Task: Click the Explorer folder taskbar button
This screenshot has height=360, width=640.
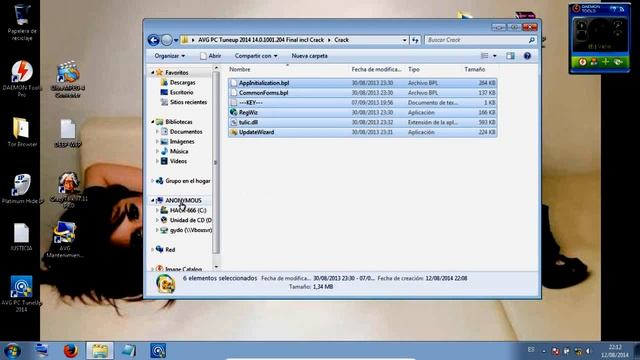Action: [x=100, y=351]
